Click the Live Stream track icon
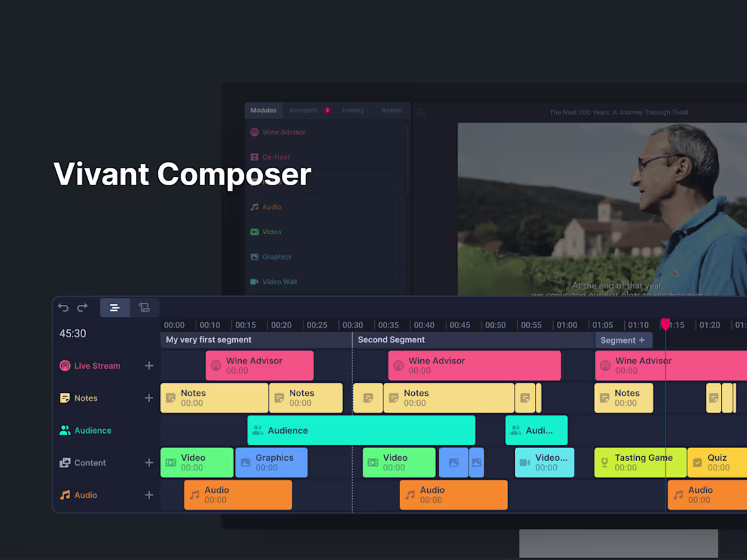 tap(65, 365)
